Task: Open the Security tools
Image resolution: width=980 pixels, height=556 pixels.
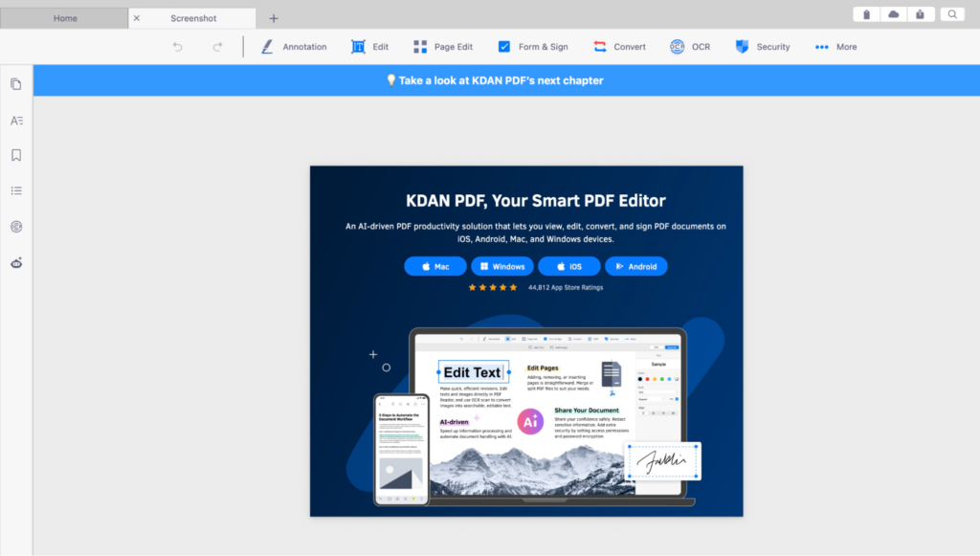Action: [x=762, y=46]
